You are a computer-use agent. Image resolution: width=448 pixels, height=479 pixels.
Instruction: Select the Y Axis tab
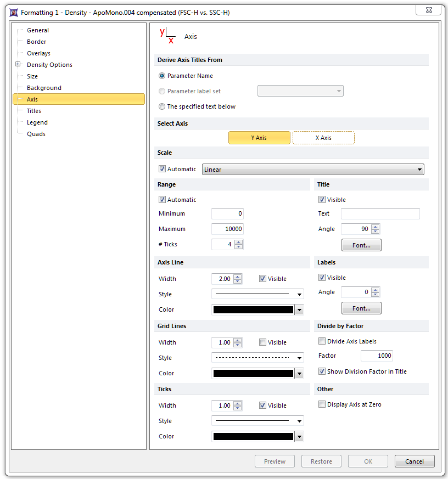point(259,138)
